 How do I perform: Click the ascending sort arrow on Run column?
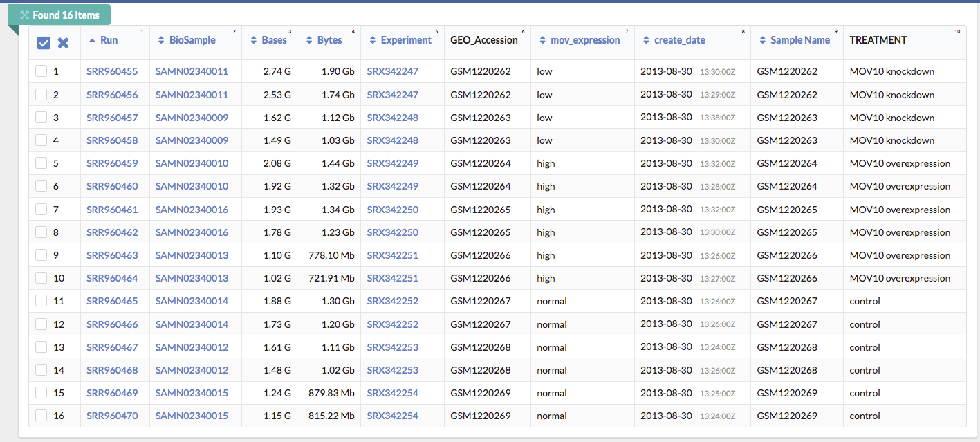92,39
